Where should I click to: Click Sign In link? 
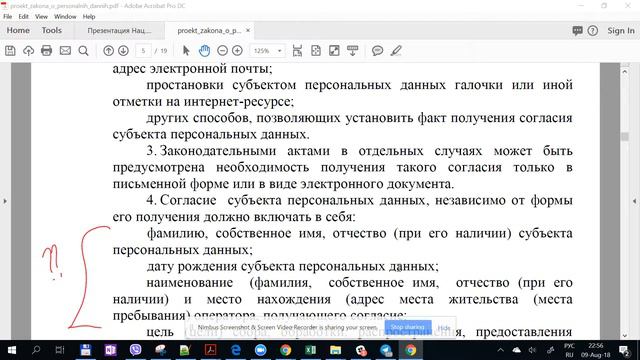pos(621,31)
